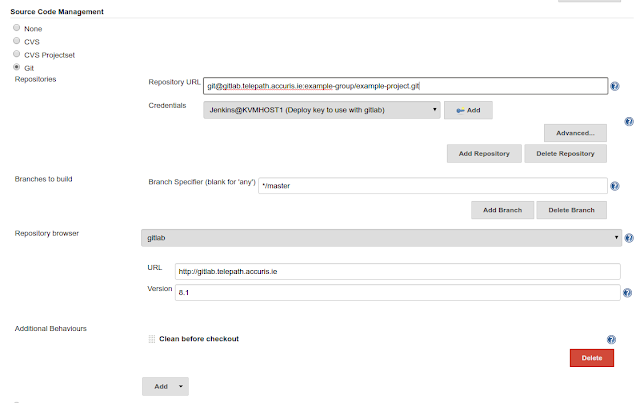
Task: Open help for Repository browser dropdown
Action: 629,238
